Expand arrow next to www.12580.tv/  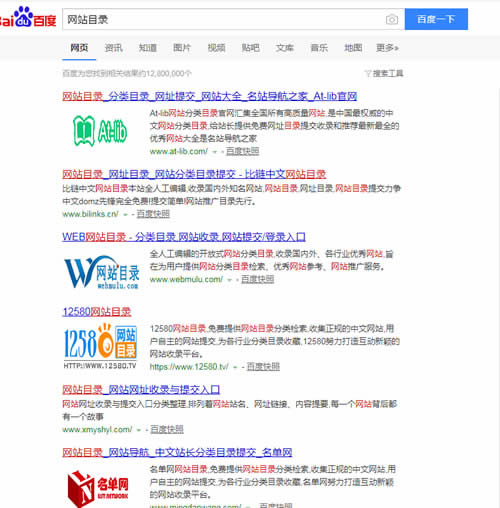[235, 368]
